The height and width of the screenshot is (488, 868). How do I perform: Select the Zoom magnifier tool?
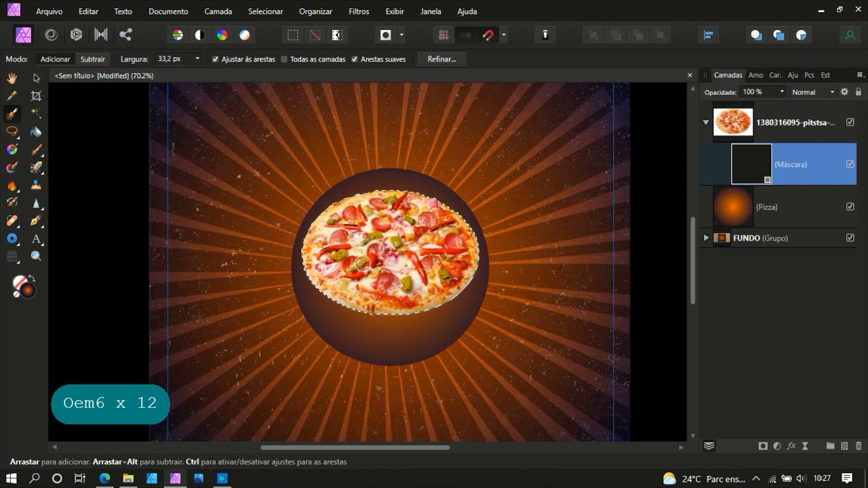tap(36, 256)
